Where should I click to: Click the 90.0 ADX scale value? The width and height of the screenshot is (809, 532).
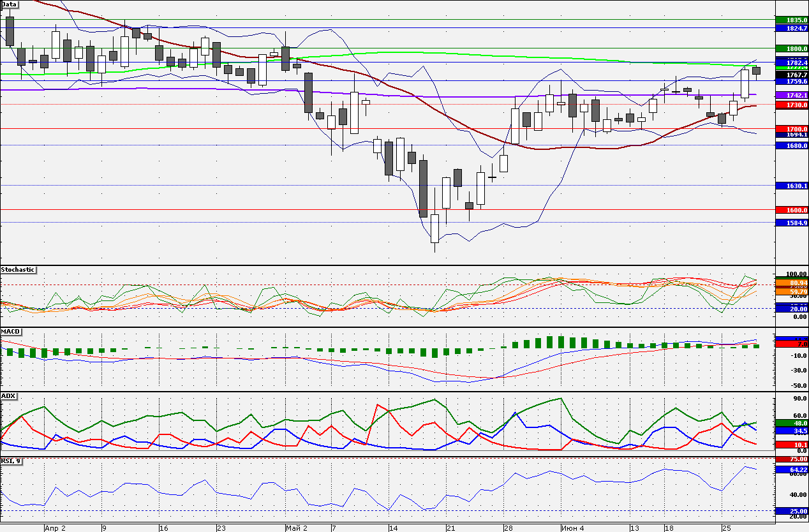tap(800, 399)
